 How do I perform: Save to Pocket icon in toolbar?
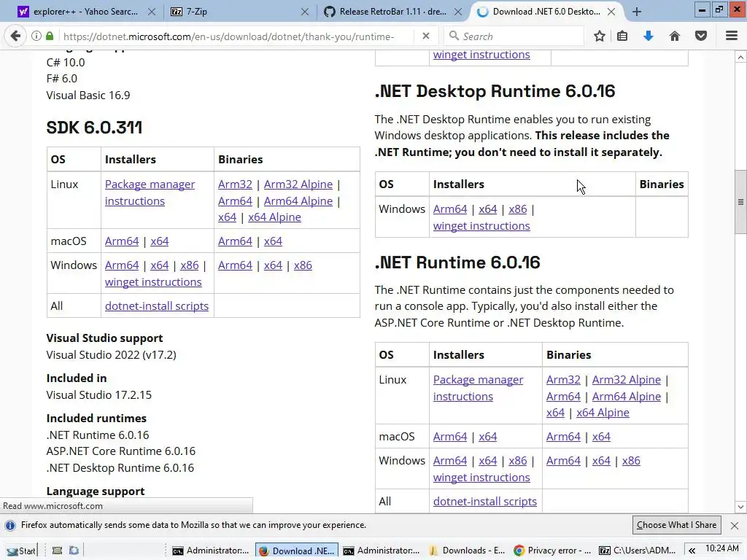pyautogui.click(x=701, y=36)
